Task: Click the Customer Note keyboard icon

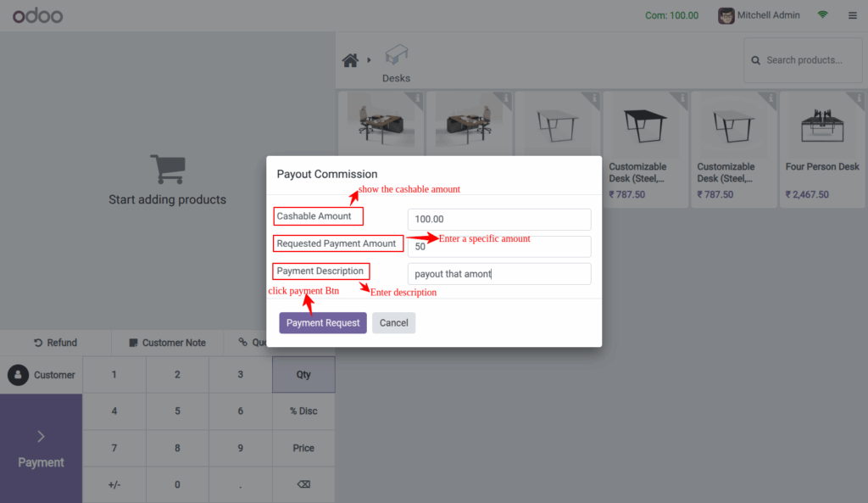Action: pos(132,342)
